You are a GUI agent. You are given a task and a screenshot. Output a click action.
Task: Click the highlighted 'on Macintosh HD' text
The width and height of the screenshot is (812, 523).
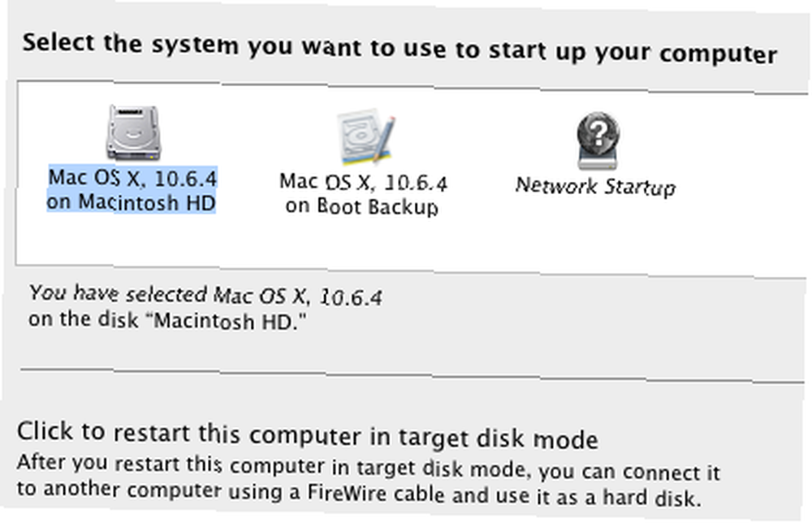click(x=131, y=202)
